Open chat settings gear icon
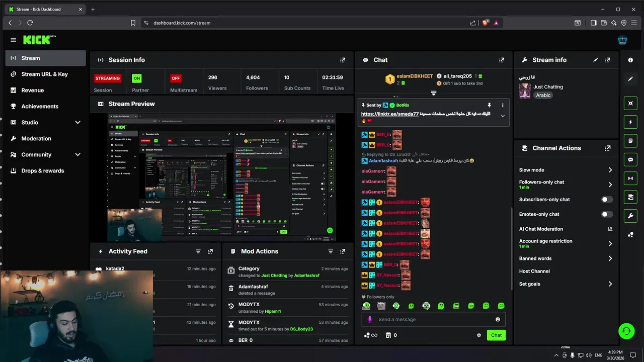This screenshot has height=362, width=644. tap(479, 335)
